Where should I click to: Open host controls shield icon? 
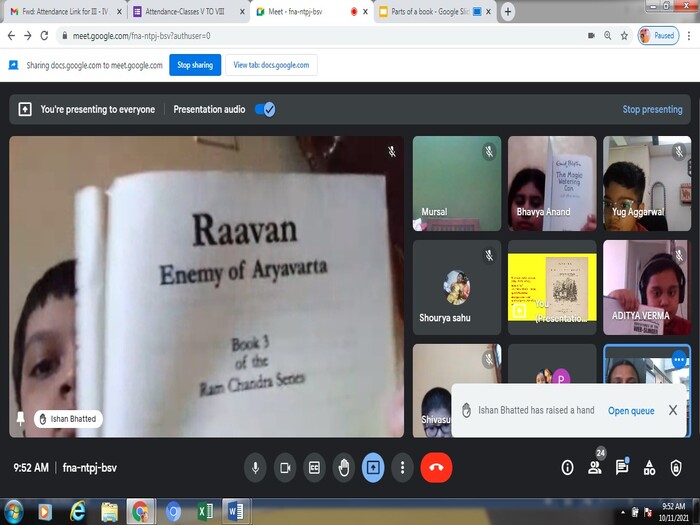tap(676, 467)
